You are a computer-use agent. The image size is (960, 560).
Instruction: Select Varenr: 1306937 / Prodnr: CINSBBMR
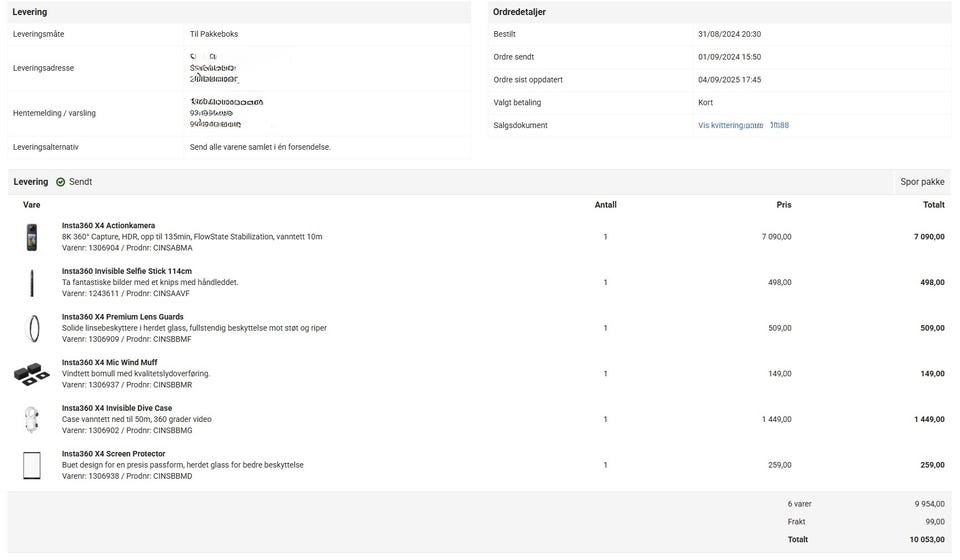coord(127,385)
